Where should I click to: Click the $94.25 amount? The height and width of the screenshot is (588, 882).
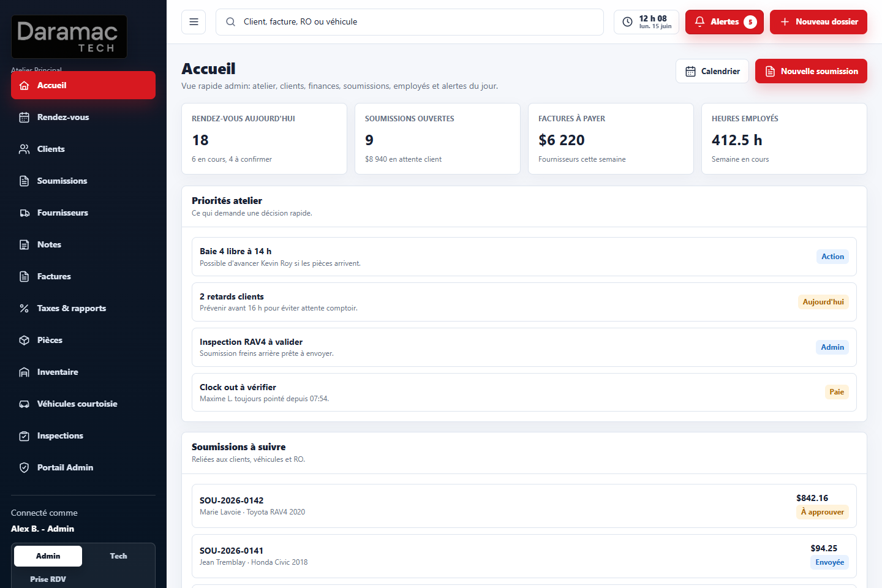pyautogui.click(x=824, y=548)
